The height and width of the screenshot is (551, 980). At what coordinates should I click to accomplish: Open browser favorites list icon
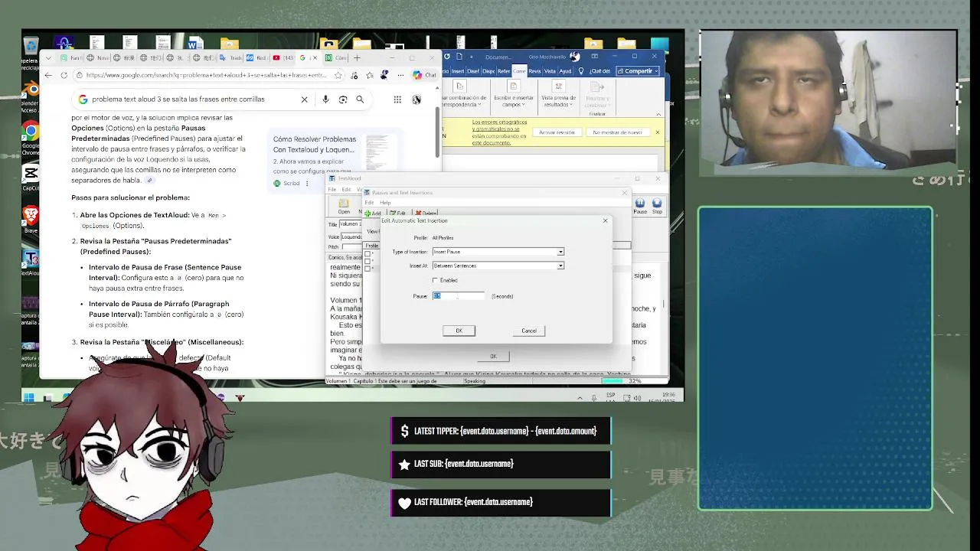point(370,75)
